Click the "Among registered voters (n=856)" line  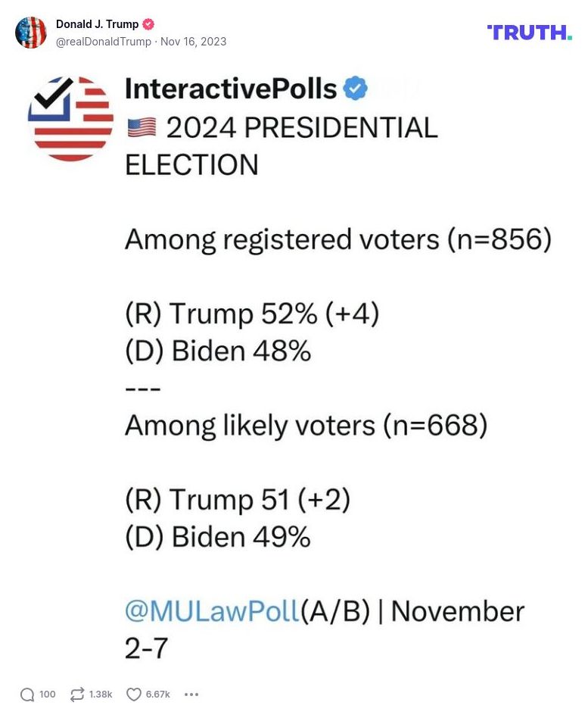pyautogui.click(x=338, y=239)
